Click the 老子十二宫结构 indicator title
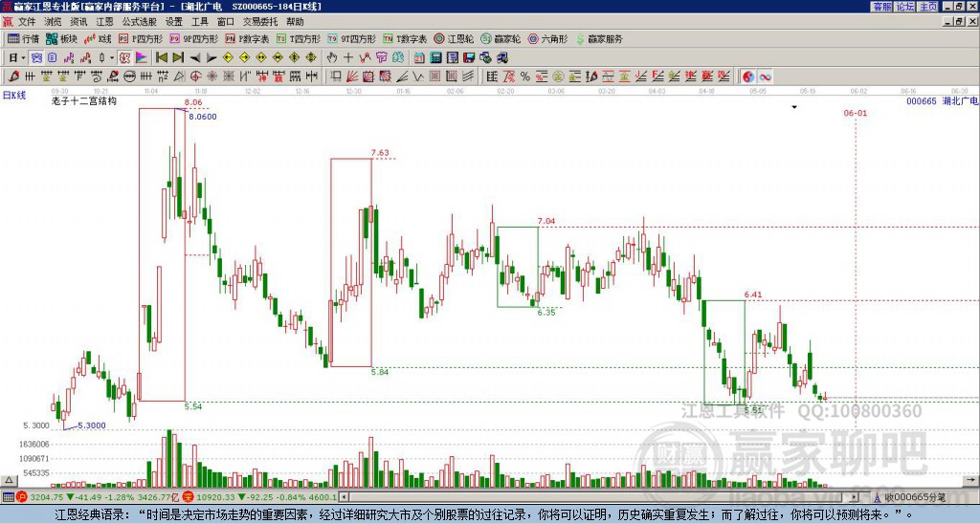The width and height of the screenshot is (980, 524). [x=84, y=100]
